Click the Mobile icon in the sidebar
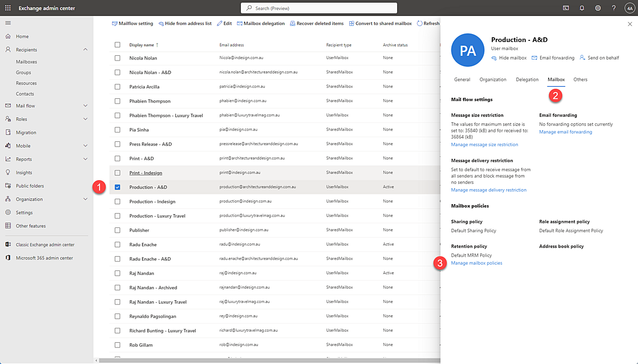Viewport: 638px width, 364px height. pyautogui.click(x=8, y=146)
